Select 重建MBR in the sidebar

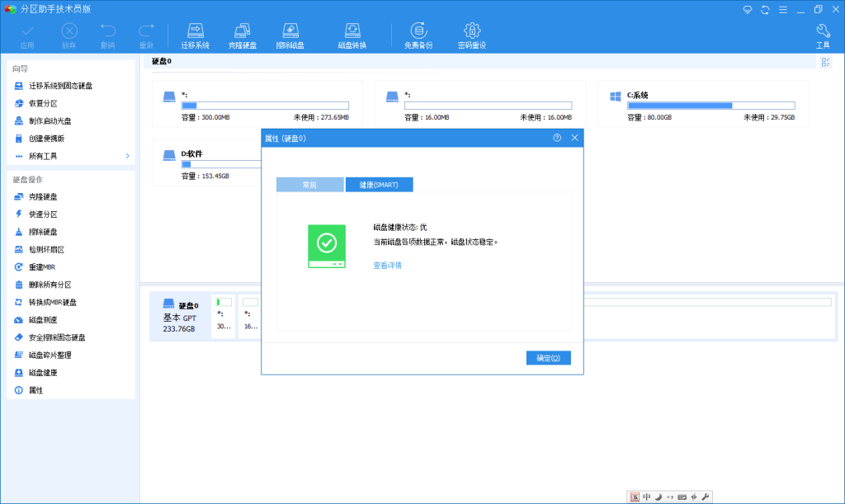(40, 266)
